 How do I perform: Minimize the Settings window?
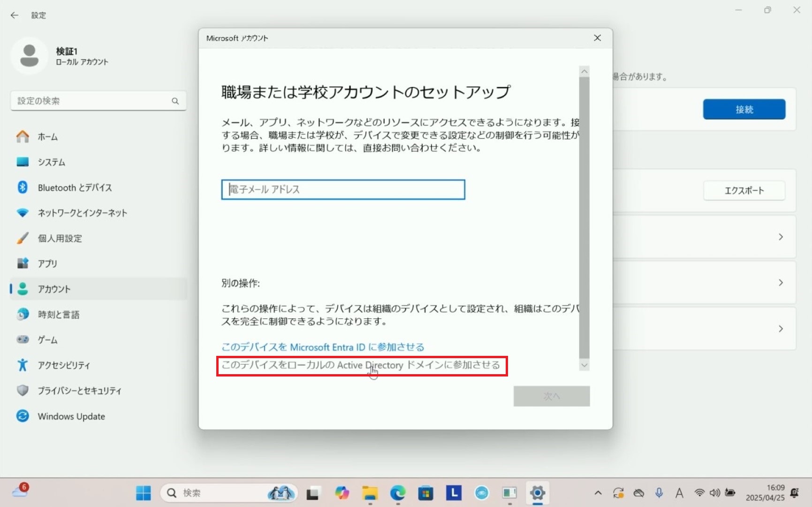(738, 10)
